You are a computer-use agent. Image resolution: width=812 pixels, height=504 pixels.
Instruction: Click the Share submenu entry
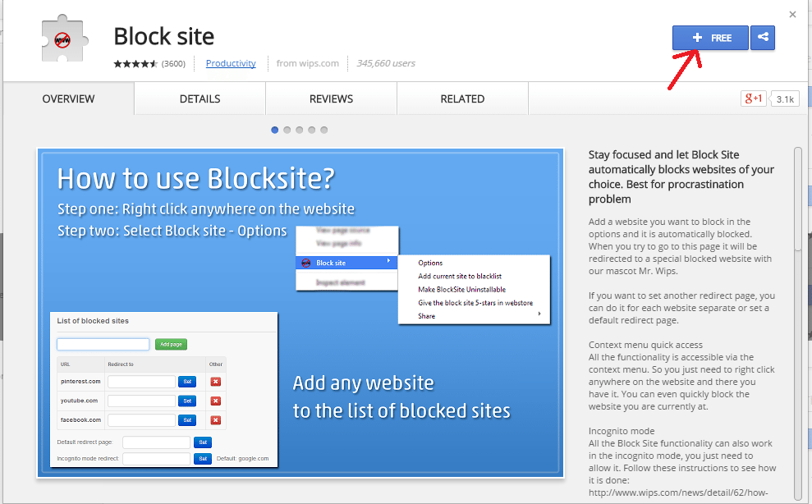(427, 316)
